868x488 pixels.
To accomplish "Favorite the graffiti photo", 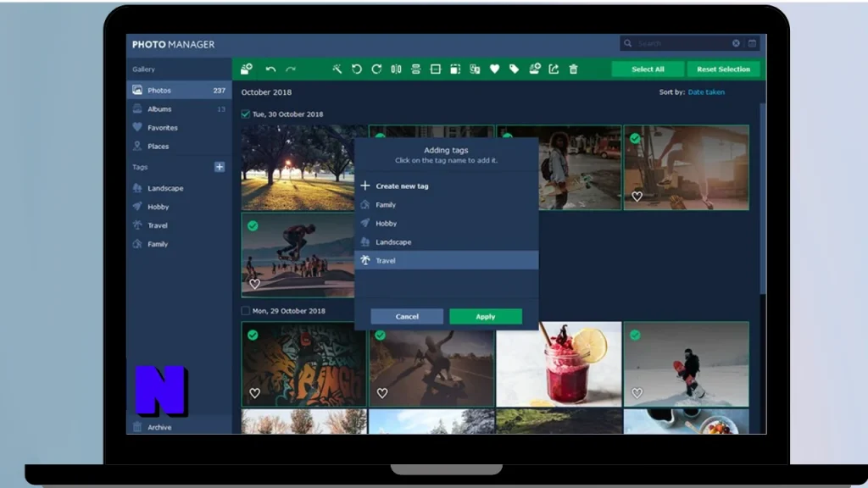I will (x=254, y=393).
